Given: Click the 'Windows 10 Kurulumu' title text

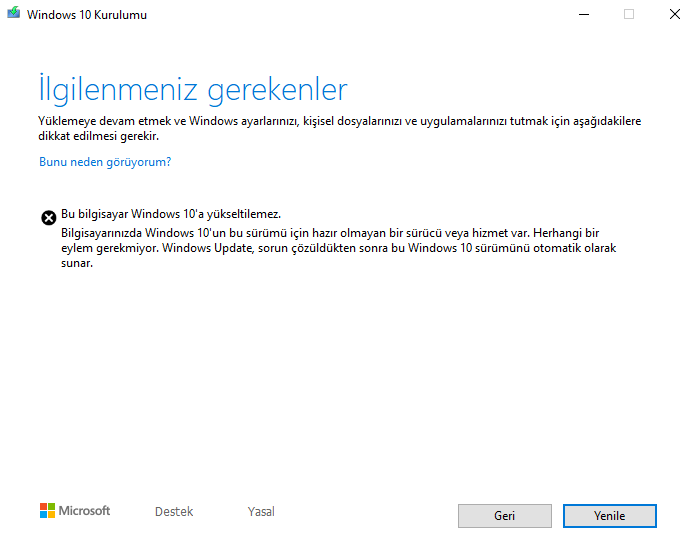Looking at the screenshot, I should point(87,15).
